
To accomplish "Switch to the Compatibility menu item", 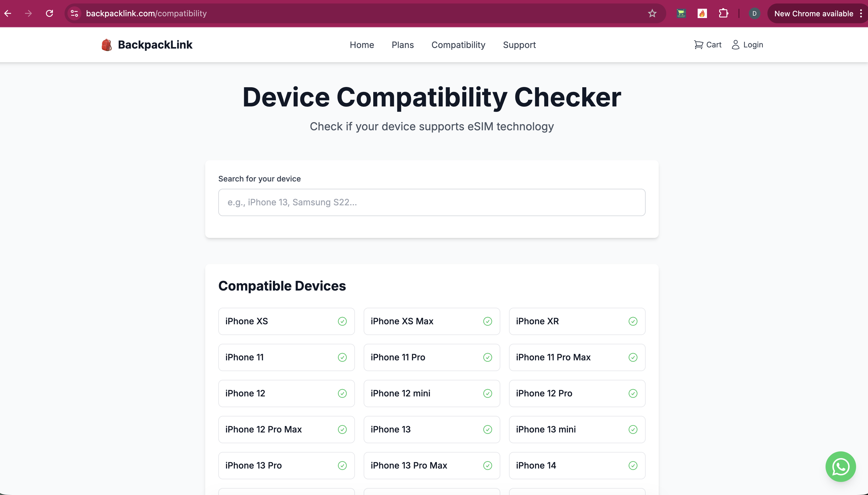I will pyautogui.click(x=458, y=44).
